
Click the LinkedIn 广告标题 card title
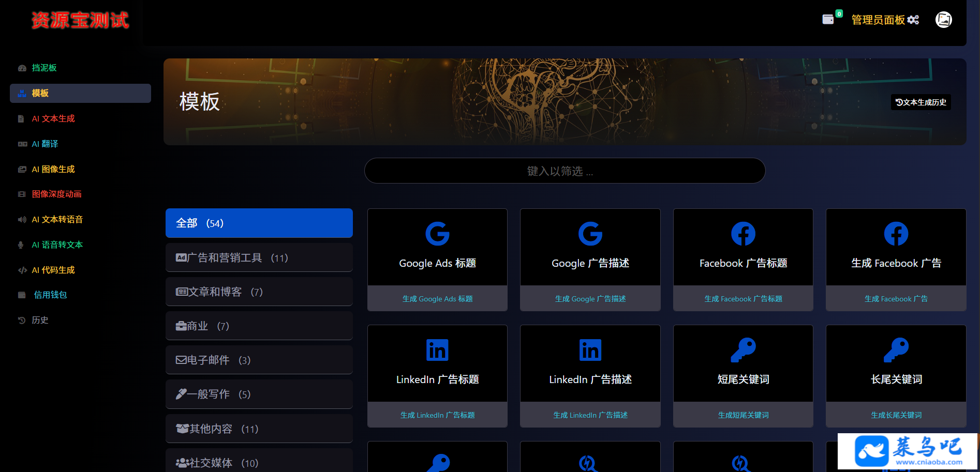click(437, 379)
